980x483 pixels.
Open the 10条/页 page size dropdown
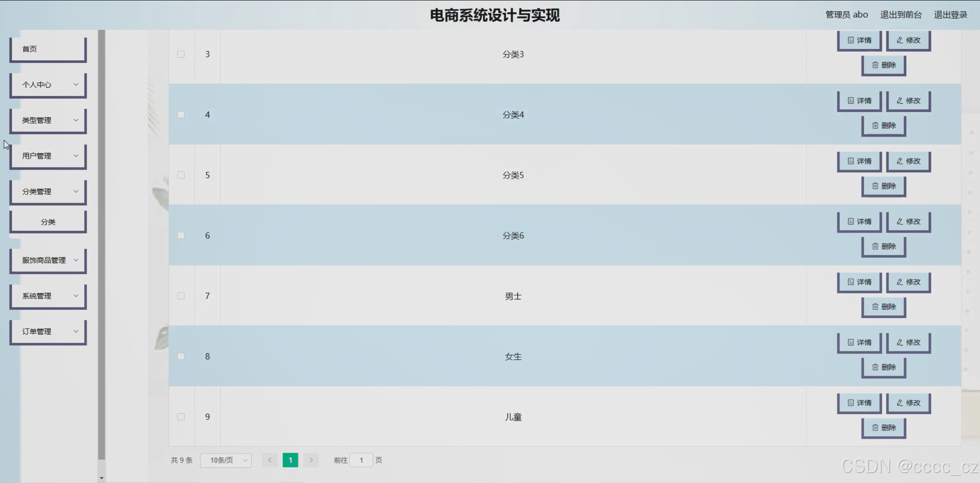226,460
